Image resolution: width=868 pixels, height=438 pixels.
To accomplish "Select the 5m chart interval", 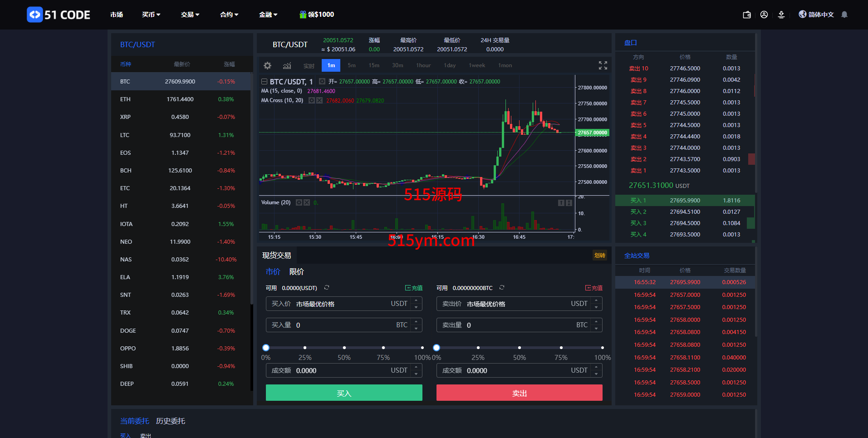I will [352, 65].
